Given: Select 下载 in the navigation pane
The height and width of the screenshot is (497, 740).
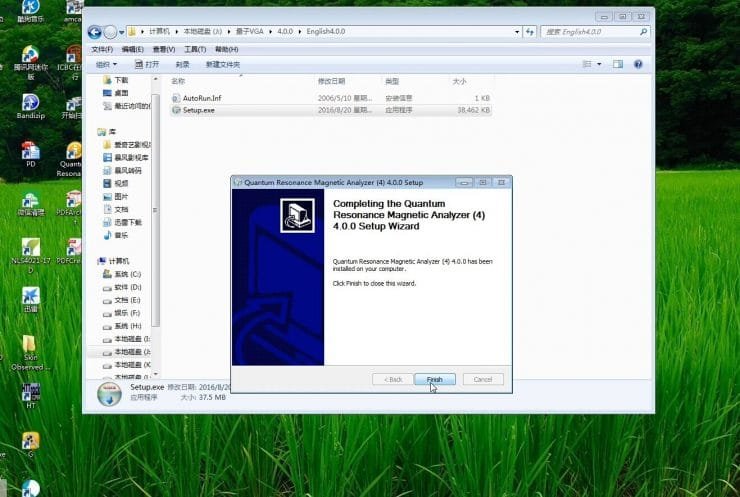Looking at the screenshot, I should 116,80.
